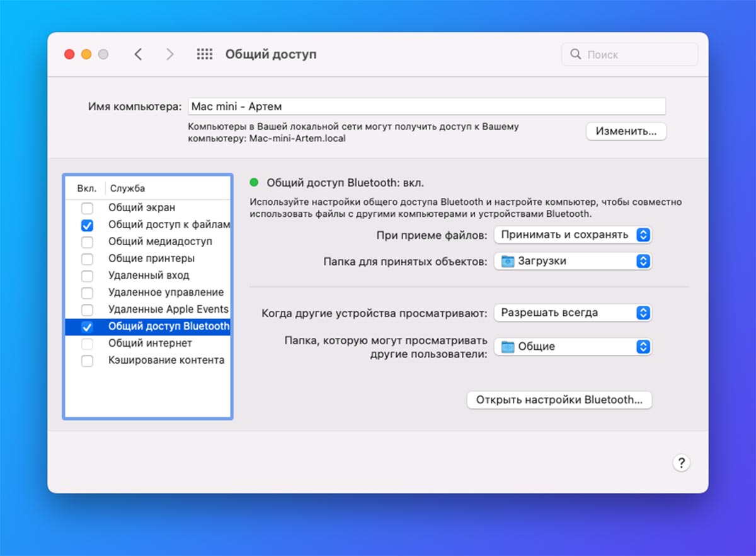
Task: Enable the Удаленный вход checkbox
Action: (88, 276)
